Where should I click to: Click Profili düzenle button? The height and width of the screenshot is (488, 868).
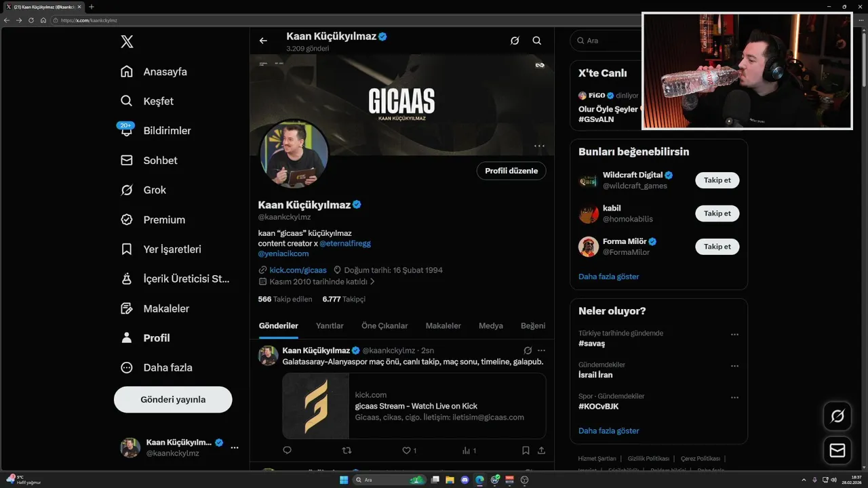pyautogui.click(x=511, y=171)
